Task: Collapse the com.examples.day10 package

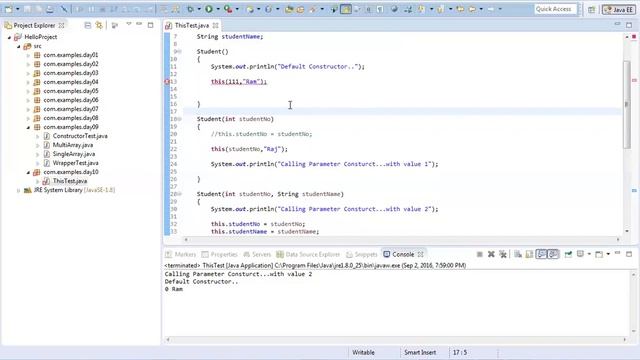Action: [28, 172]
